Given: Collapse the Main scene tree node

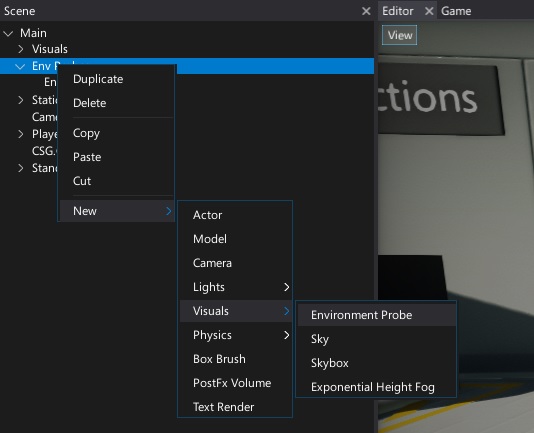Looking at the screenshot, I should pyautogui.click(x=8, y=33).
